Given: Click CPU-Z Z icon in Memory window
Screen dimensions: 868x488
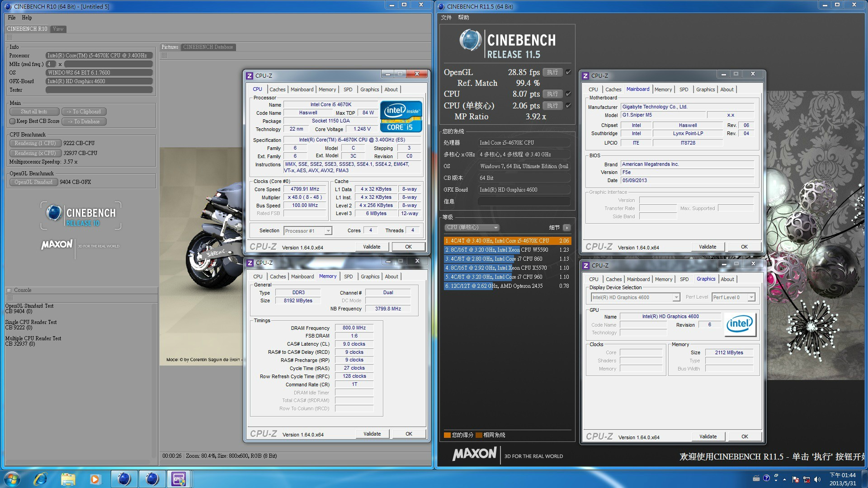Looking at the screenshot, I should [x=250, y=263].
